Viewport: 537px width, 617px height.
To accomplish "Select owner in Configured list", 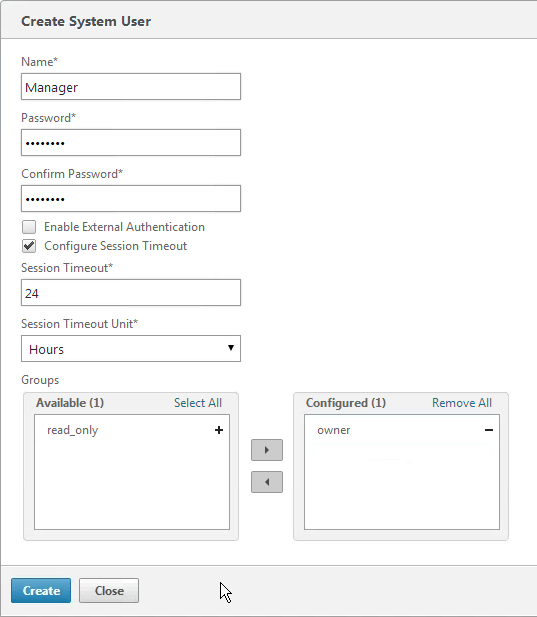I will [334, 430].
